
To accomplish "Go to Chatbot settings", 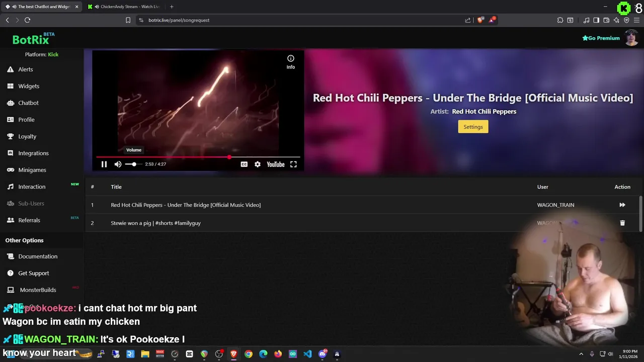I will (28, 103).
